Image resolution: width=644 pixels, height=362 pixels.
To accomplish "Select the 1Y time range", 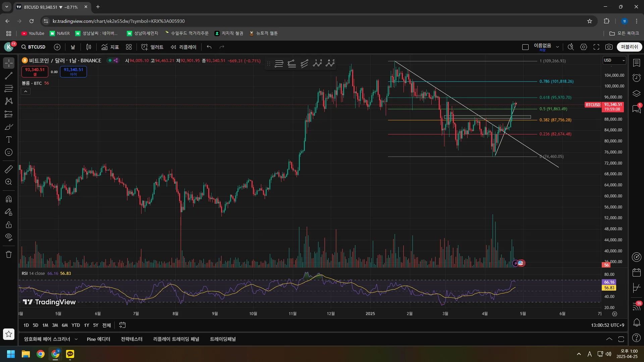I will click(87, 325).
